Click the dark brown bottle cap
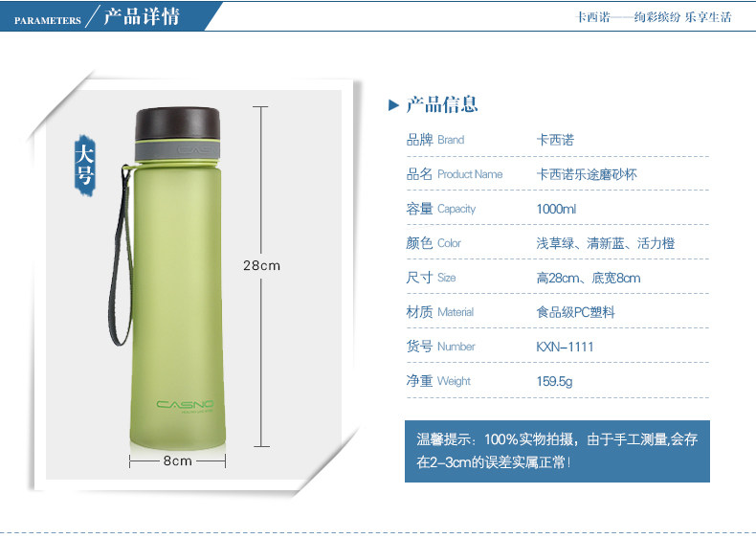 (177, 124)
